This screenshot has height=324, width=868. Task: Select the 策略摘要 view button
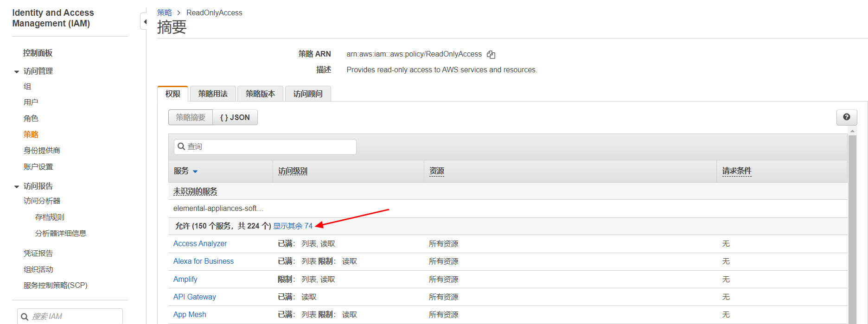coord(191,118)
